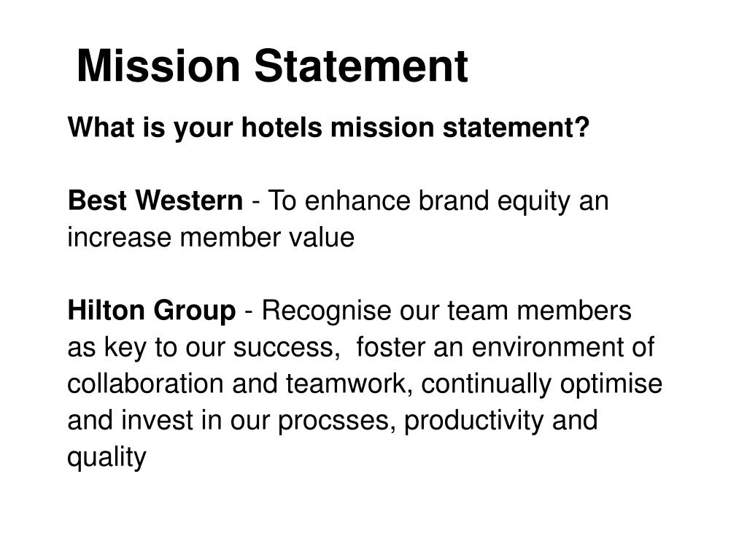Click the words 'foster an environment of'

click(505, 346)
